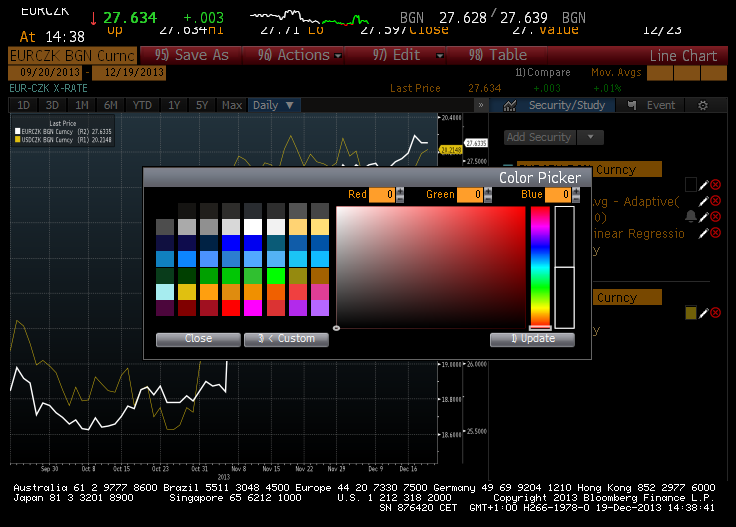Open the Daily periodicity dropdown

point(274,105)
